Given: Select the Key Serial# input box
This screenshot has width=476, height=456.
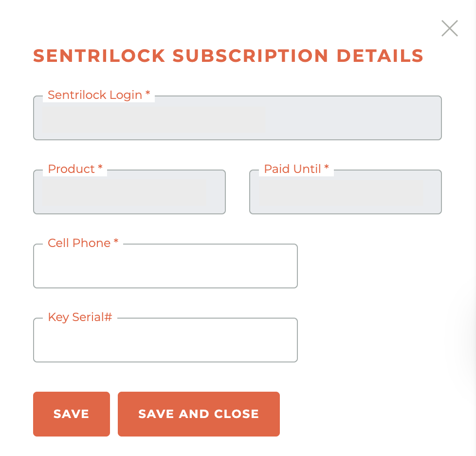Looking at the screenshot, I should [x=165, y=340].
